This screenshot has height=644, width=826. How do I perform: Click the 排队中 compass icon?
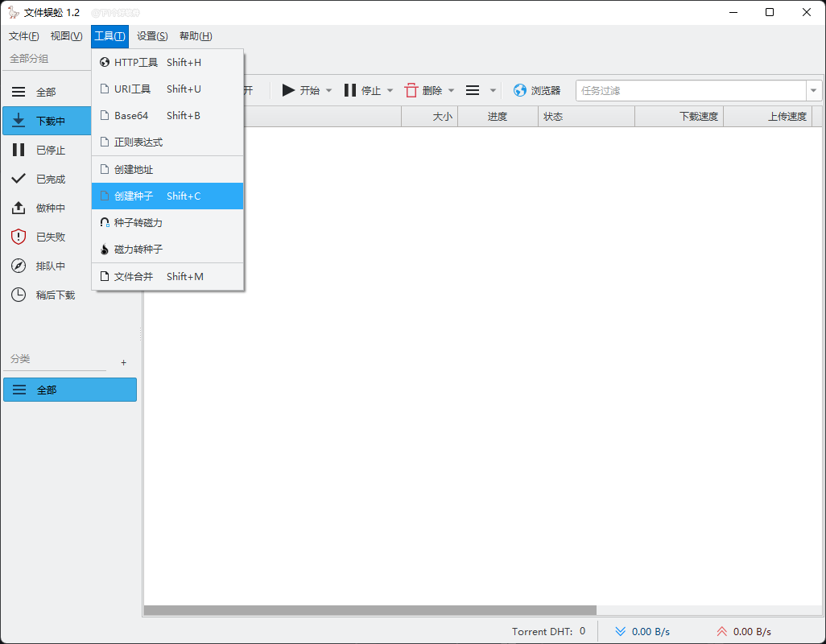point(19,266)
